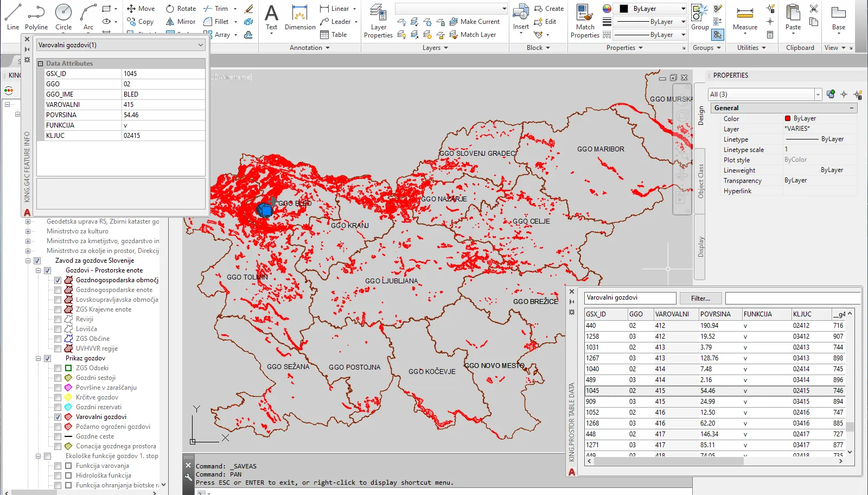Open the Layer Properties manager

[x=378, y=21]
